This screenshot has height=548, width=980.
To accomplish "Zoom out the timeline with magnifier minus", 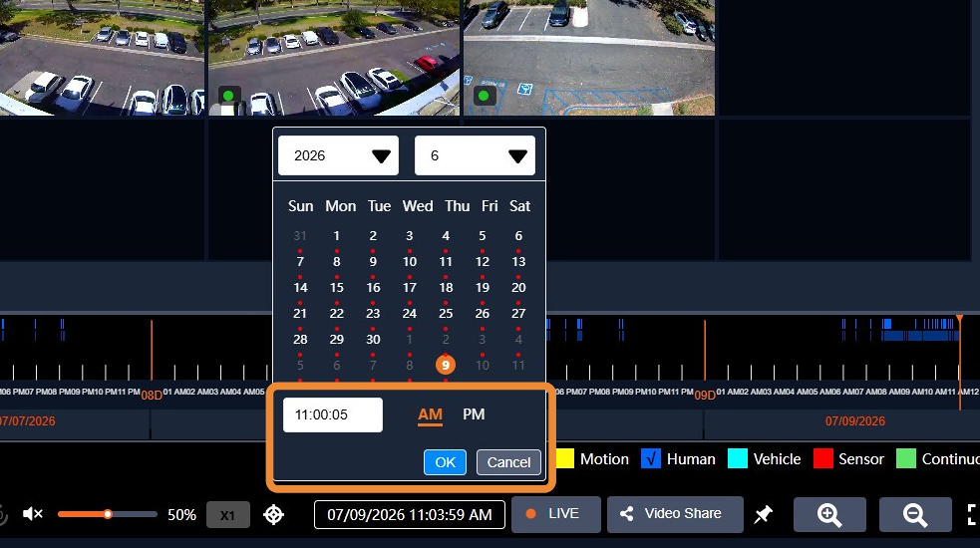I will tap(915, 514).
